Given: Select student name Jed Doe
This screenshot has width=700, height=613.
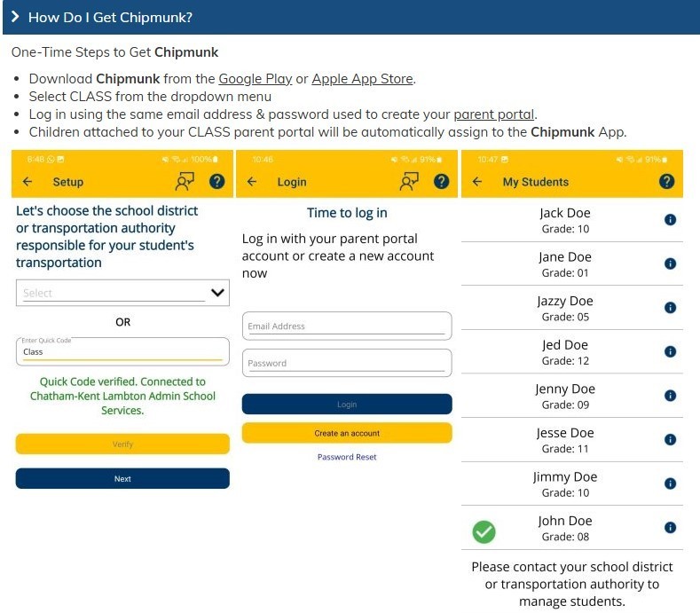Looking at the screenshot, I should coord(565,345).
